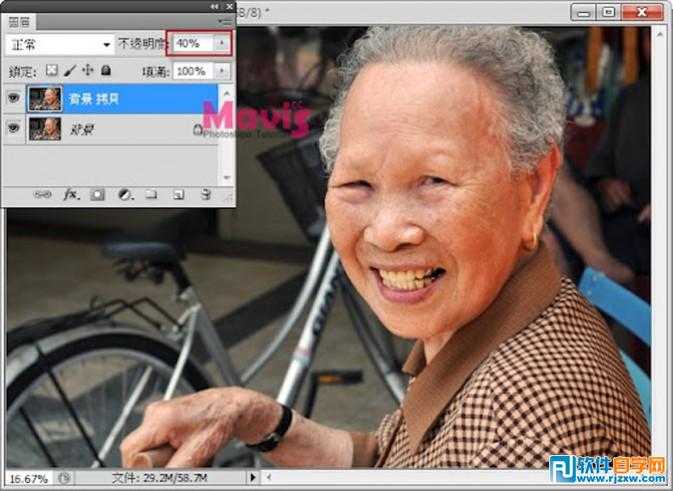Click the 16.67% zoom field
673x491 pixels.
[x=29, y=478]
